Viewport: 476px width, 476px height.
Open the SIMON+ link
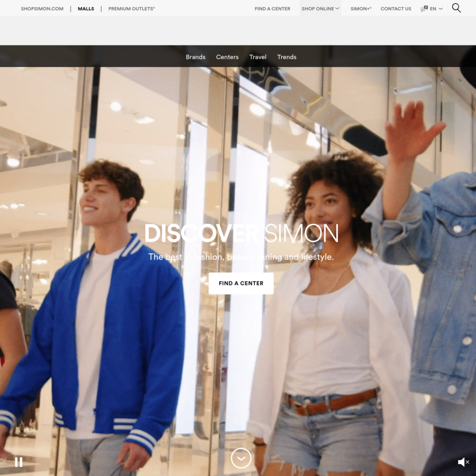[x=361, y=9]
